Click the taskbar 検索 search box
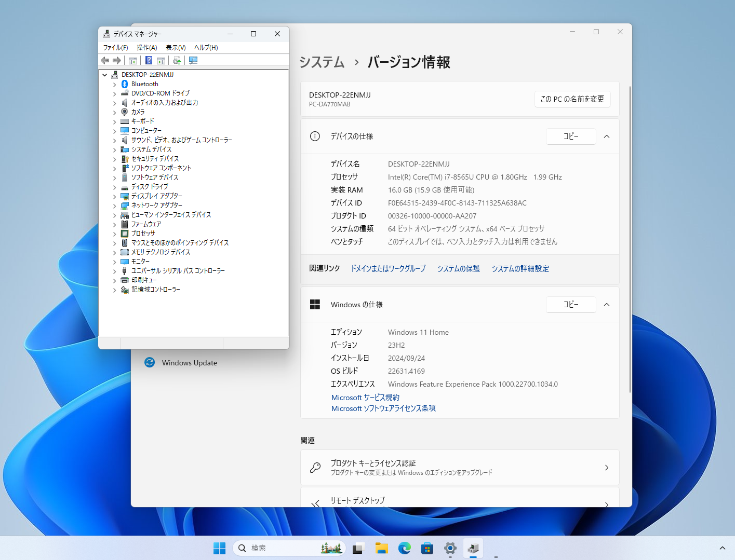The height and width of the screenshot is (560, 735). [289, 548]
